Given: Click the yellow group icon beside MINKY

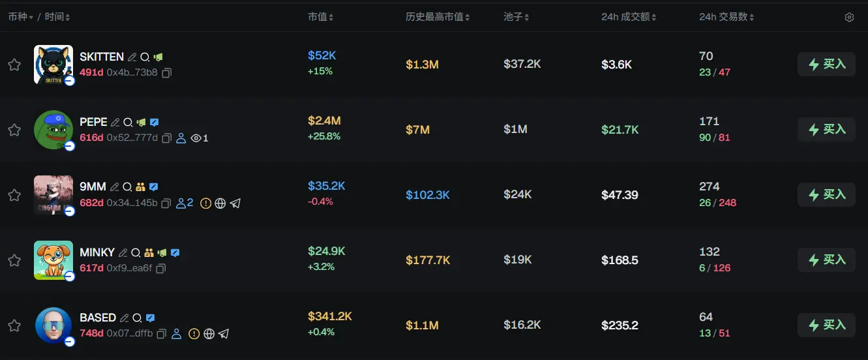Looking at the screenshot, I should [x=149, y=252].
